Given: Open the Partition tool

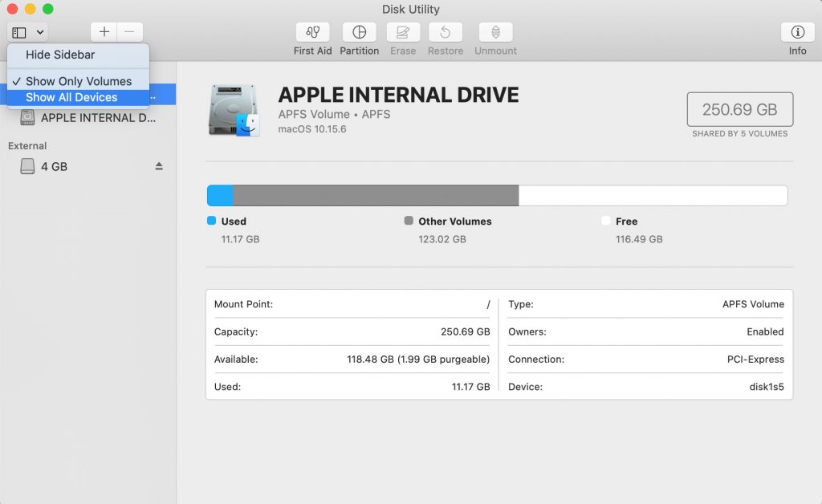Looking at the screenshot, I should [359, 32].
